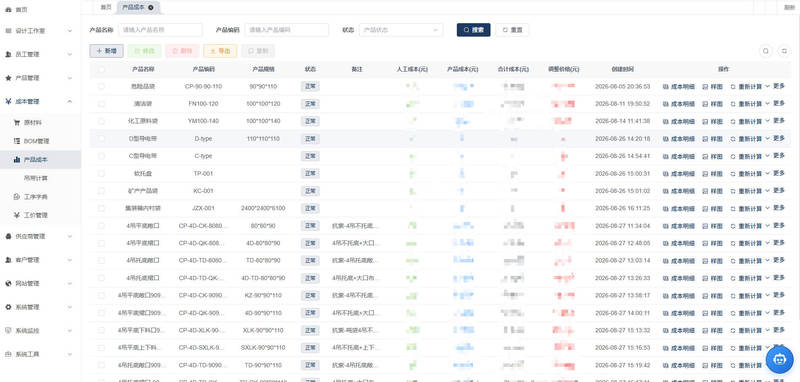This screenshot has height=382, width=800.
Task: Collapse the 成本管理 sidebar chevron
Action: [x=70, y=101]
